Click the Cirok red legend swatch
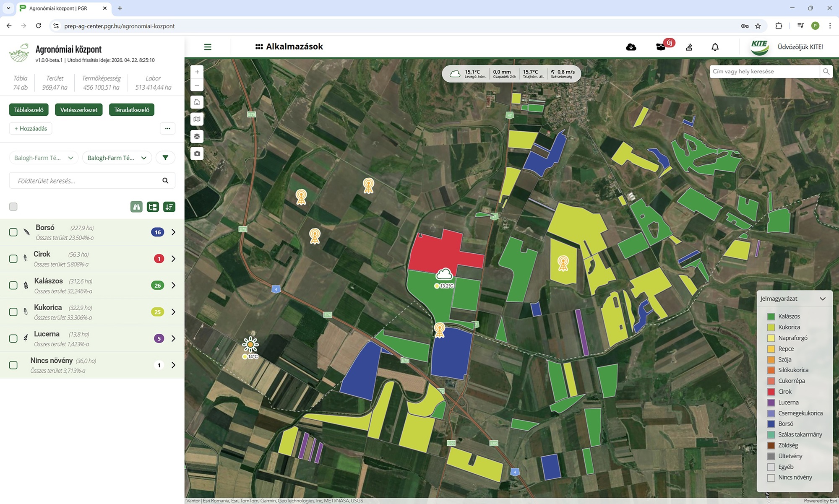The image size is (839, 504). [x=771, y=392]
